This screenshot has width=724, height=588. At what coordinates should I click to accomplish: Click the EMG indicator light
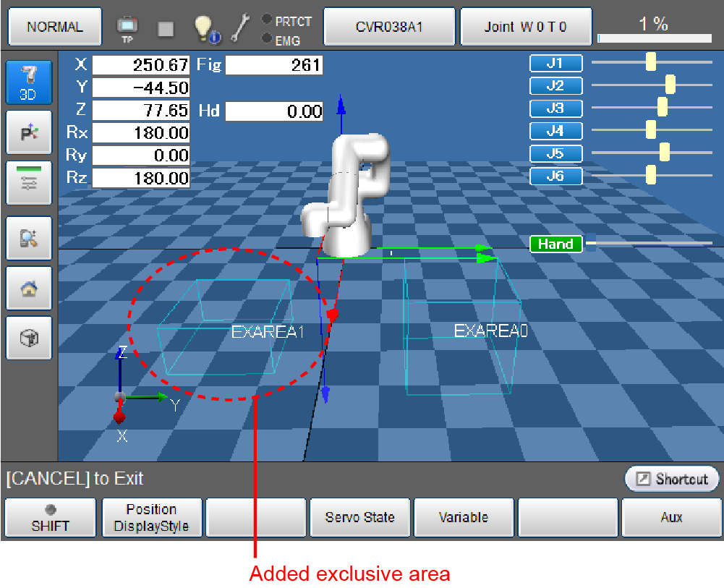(x=266, y=38)
